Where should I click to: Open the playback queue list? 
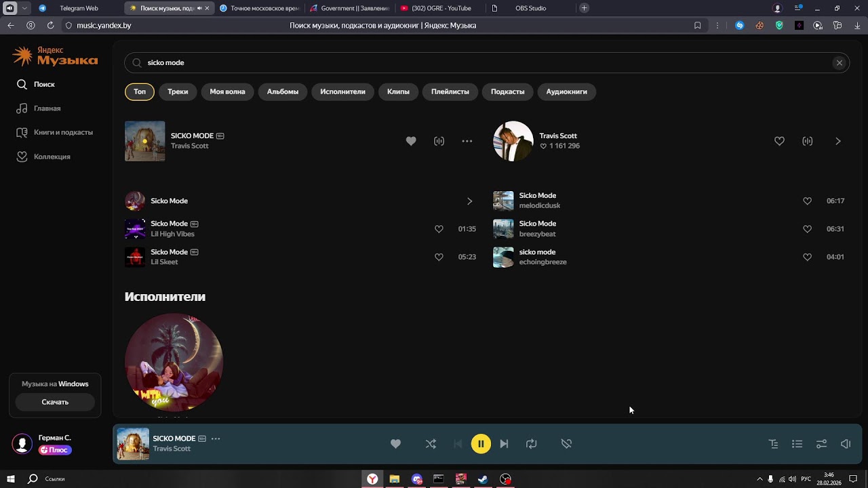click(797, 444)
